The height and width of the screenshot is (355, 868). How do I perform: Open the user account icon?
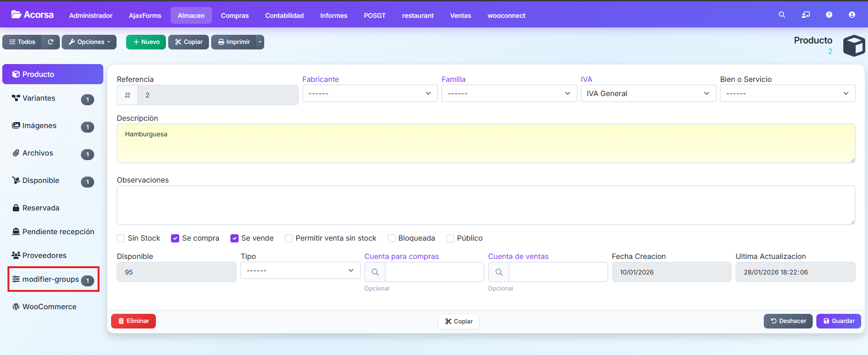(852, 15)
